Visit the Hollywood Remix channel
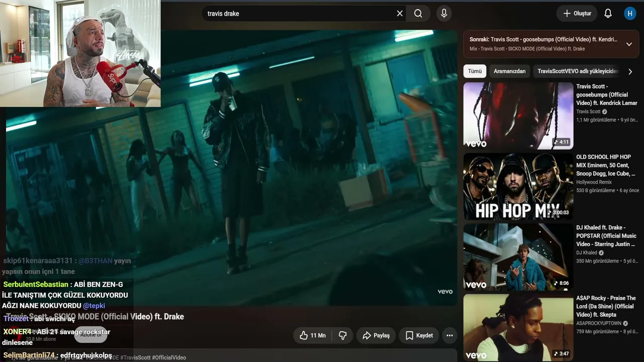Screen dimensions: 644x362 point(594,182)
